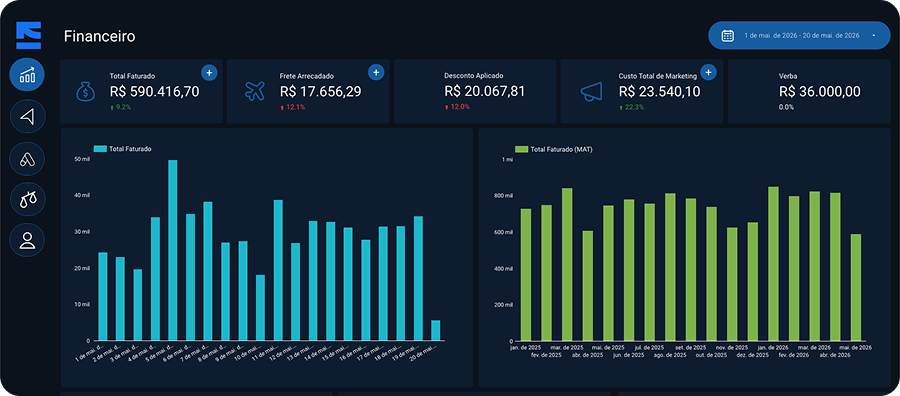The image size is (900, 396).
Task: Click the blue company logo icon
Action: point(28,35)
